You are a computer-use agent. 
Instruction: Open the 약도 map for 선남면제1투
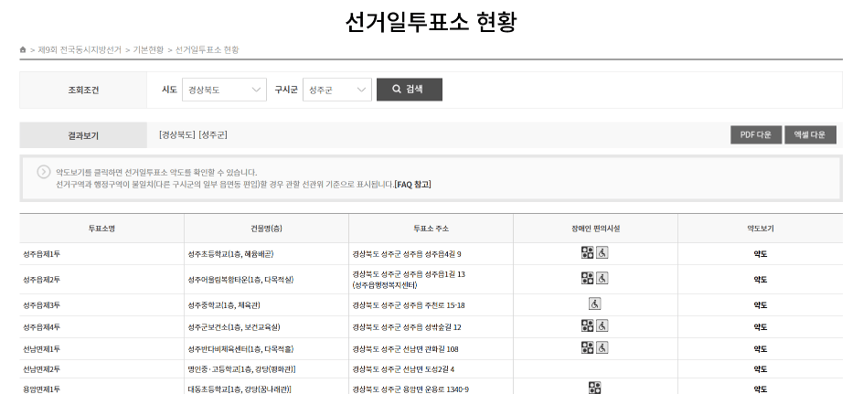coord(760,349)
